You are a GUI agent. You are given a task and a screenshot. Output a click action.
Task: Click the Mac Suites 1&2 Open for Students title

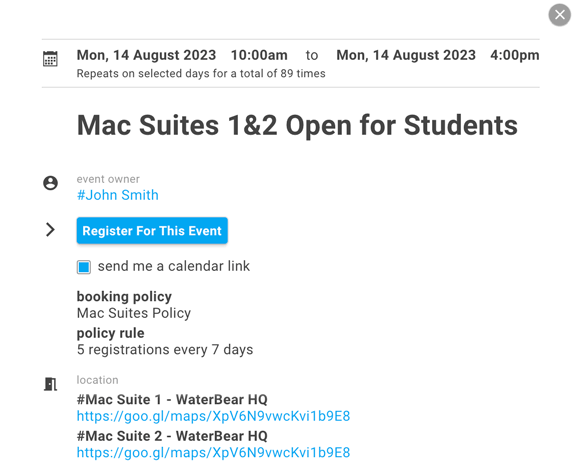(x=297, y=125)
